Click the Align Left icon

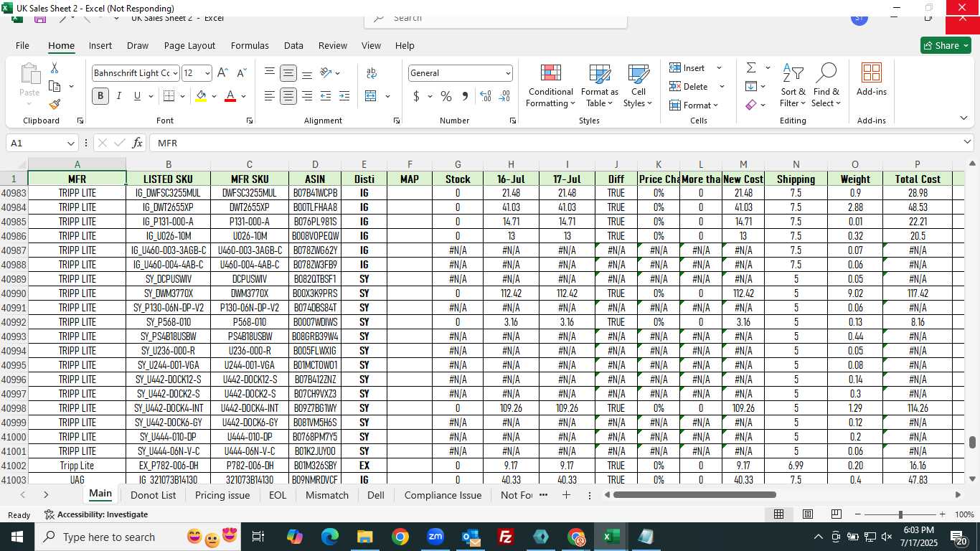pyautogui.click(x=270, y=96)
